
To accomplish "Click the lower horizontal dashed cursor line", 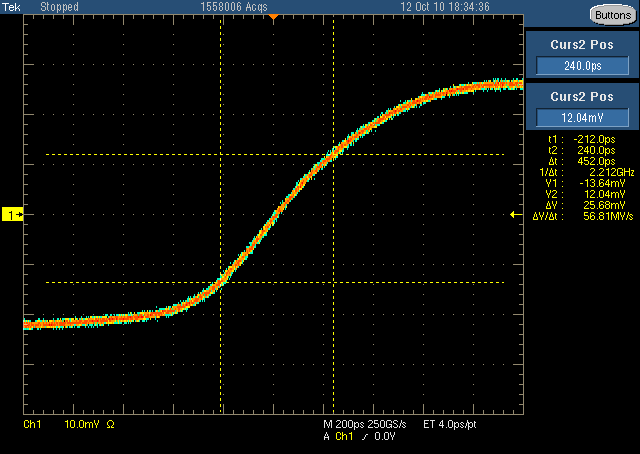I will (x=275, y=282).
